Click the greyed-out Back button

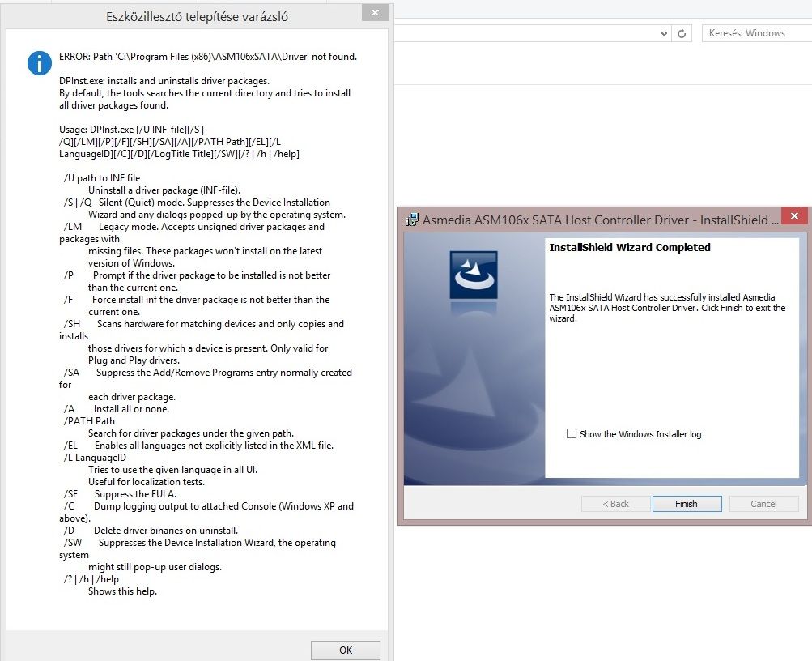616,504
